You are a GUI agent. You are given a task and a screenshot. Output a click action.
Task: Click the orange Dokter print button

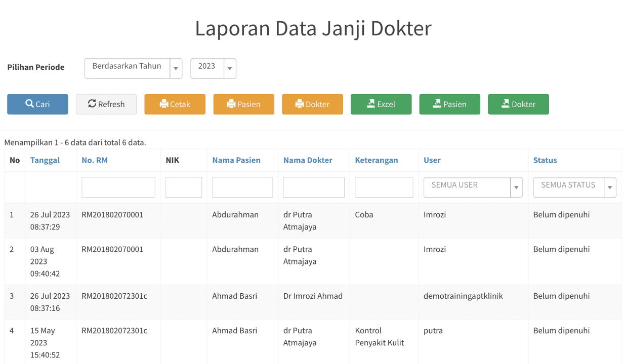(x=312, y=104)
